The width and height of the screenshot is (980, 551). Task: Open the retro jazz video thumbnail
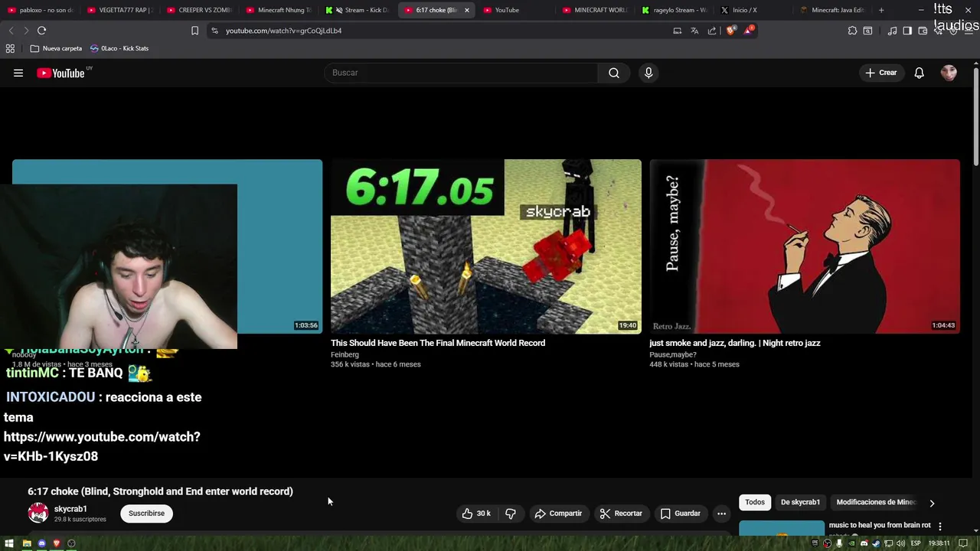(x=805, y=246)
